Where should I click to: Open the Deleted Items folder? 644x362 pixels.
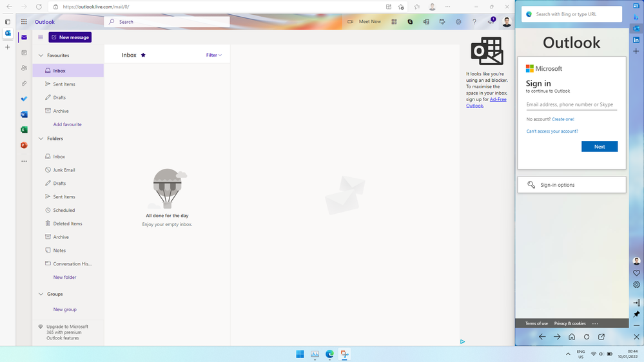68,224
